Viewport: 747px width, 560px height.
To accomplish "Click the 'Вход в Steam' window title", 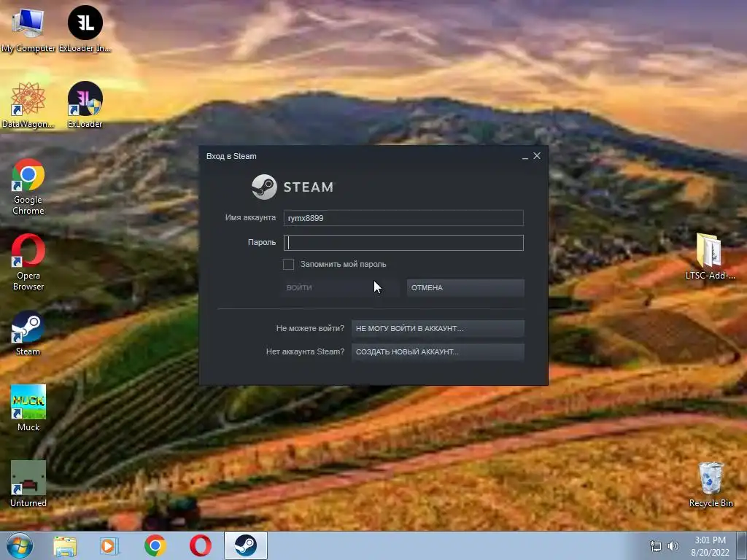I will (x=231, y=156).
